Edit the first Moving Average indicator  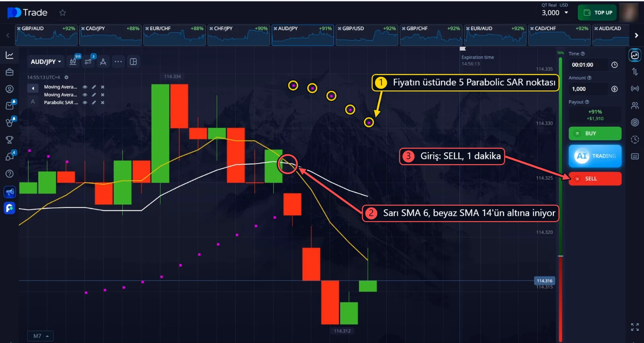94,87
